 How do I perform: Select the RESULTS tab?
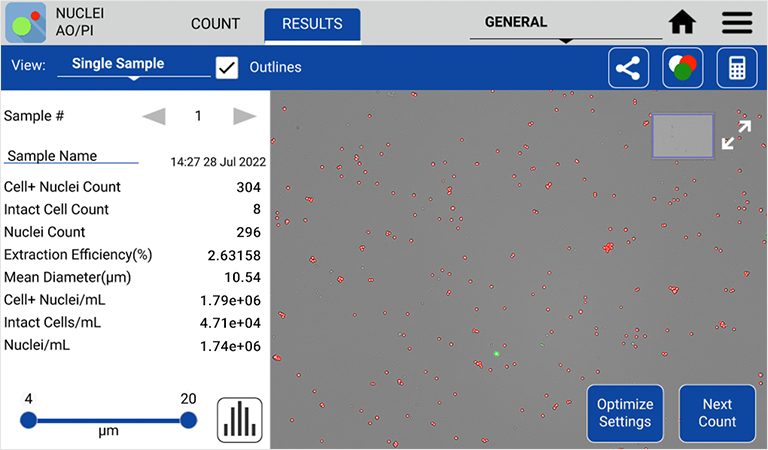(x=312, y=24)
